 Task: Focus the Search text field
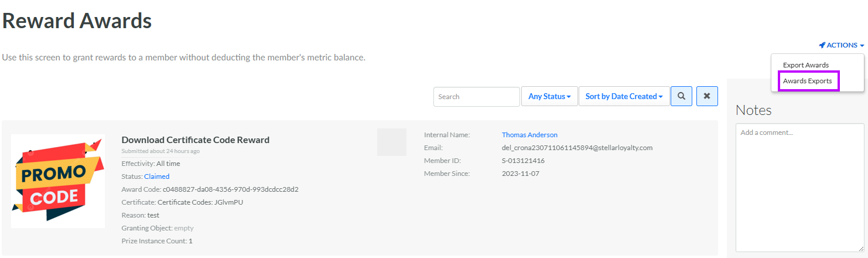coord(476,97)
